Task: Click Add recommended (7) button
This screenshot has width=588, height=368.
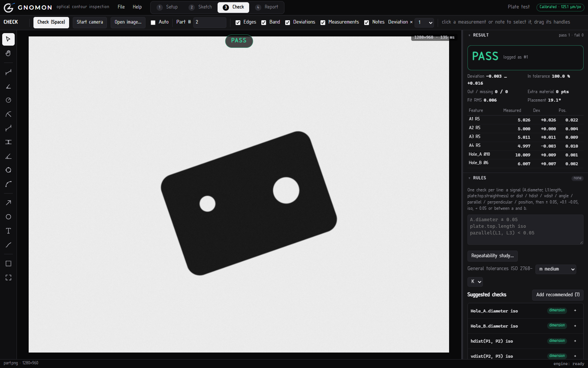Action: (x=558, y=295)
